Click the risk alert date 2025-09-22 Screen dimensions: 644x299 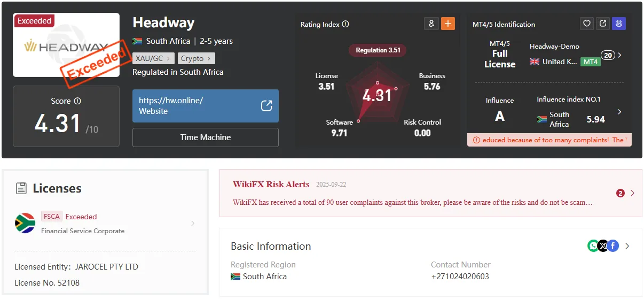331,185
